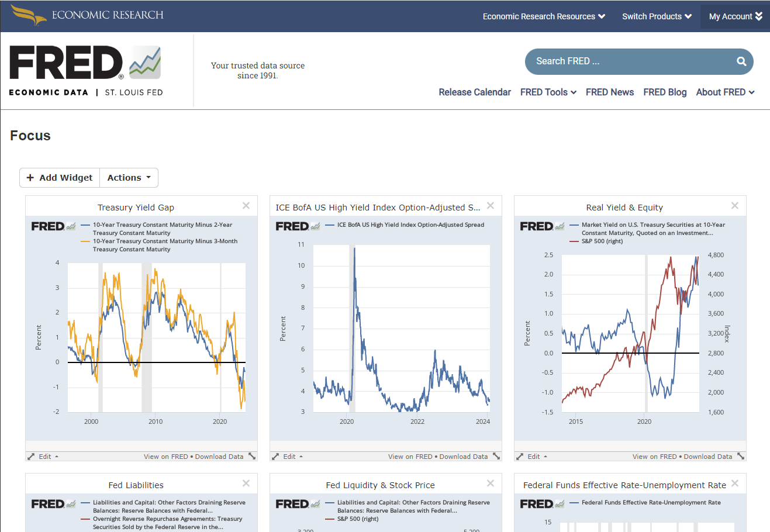Open the Actions dropdown
Image resolution: width=770 pixels, height=532 pixels.
pos(129,178)
